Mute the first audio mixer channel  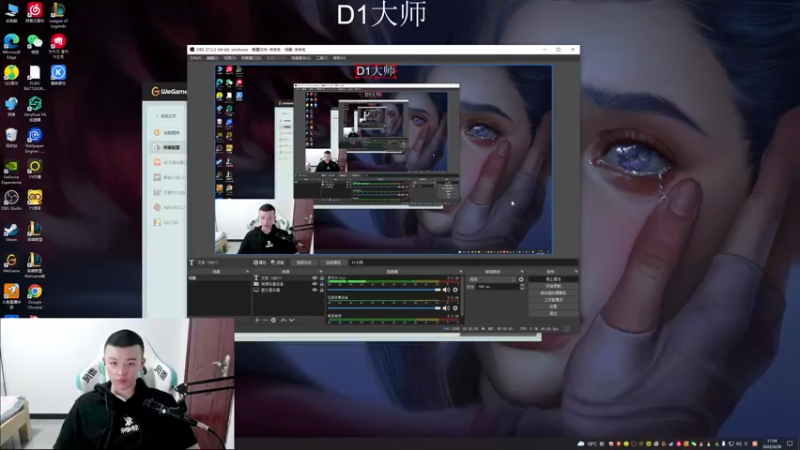446,290
